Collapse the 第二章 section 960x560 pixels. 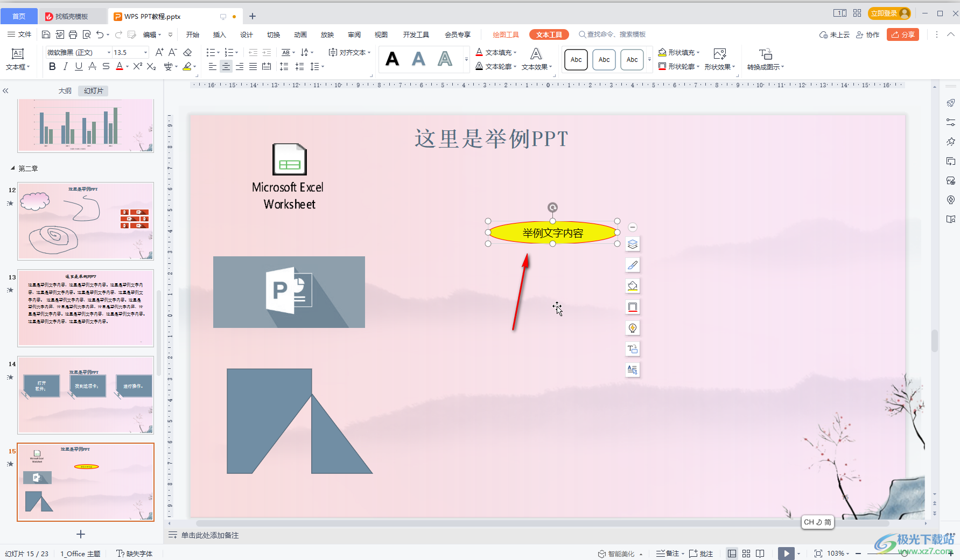tap(12, 169)
